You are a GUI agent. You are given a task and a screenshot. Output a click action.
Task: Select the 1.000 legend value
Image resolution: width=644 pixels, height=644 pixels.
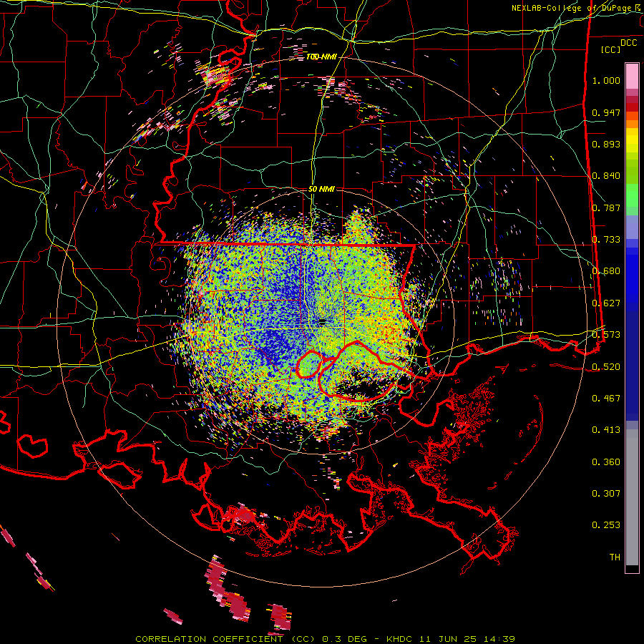point(606,80)
